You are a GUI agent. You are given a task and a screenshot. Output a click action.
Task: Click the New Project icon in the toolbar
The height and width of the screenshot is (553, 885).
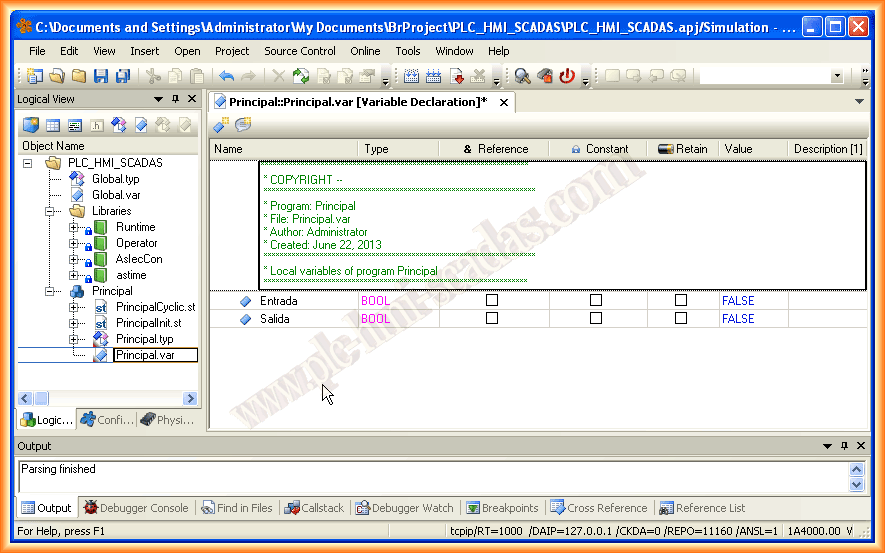[x=35, y=76]
